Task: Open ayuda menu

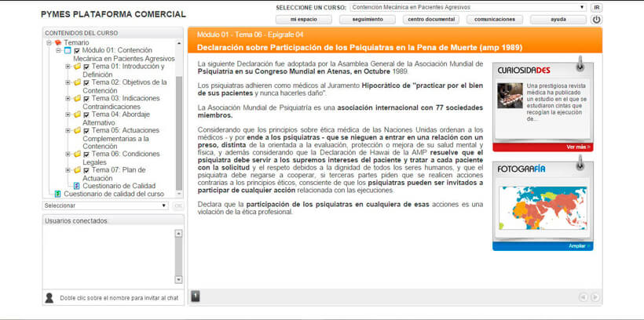Action: 558,20
